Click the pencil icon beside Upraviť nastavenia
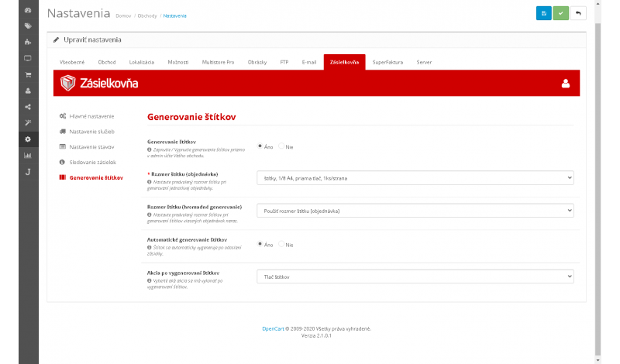Image resolution: width=620 pixels, height=364 pixels. tap(56, 40)
